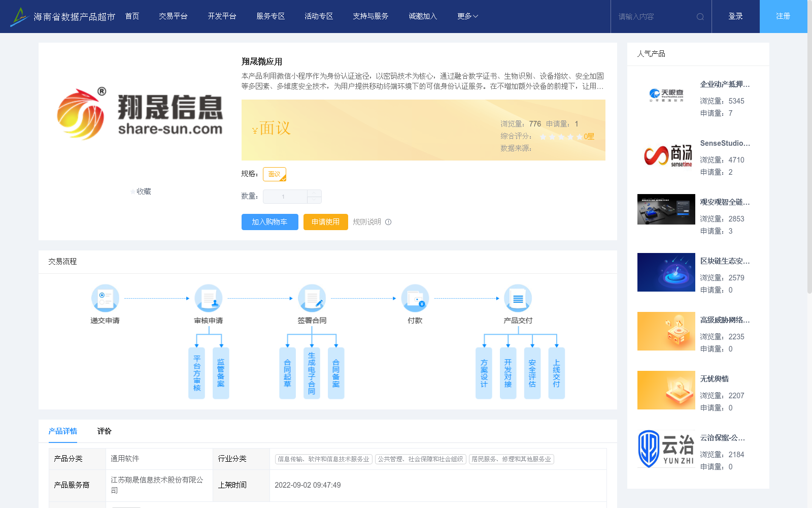
Task: Open the SenseStudio product title
Action: coord(725,143)
